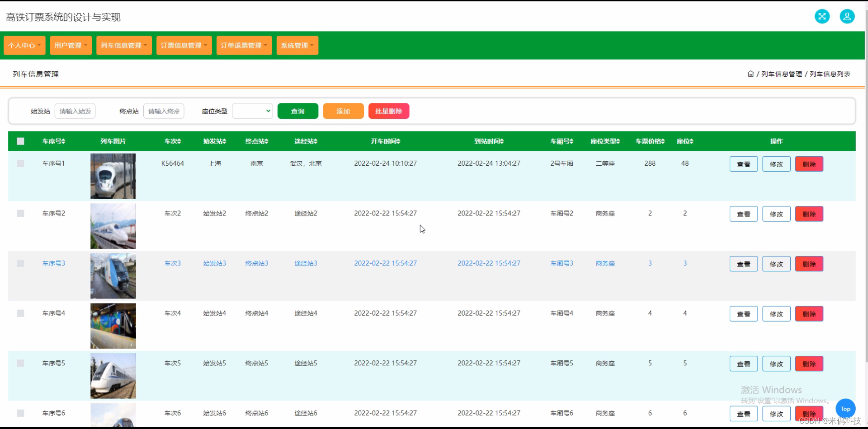Check the checkbox for row 车序号1
This screenshot has height=429, width=868.
tap(20, 163)
